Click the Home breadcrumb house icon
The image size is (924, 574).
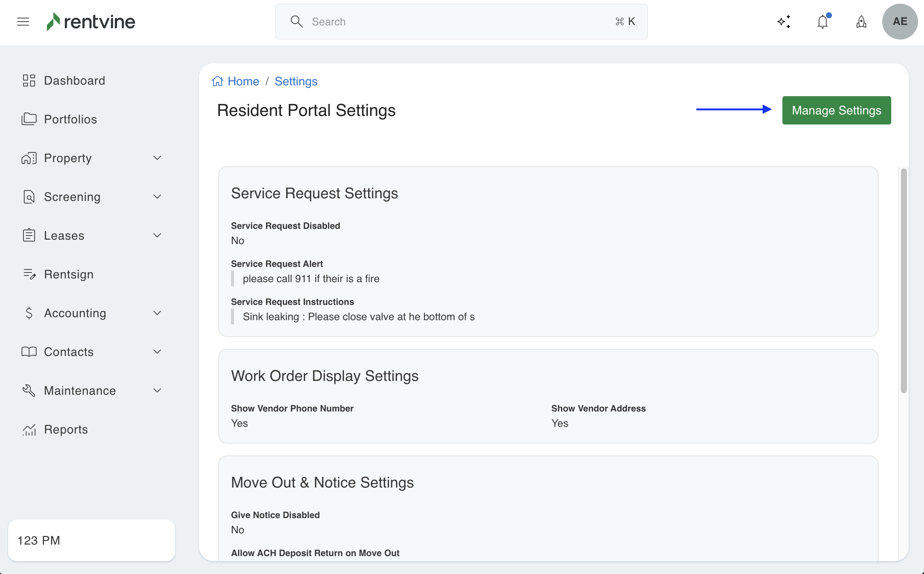pyautogui.click(x=218, y=81)
